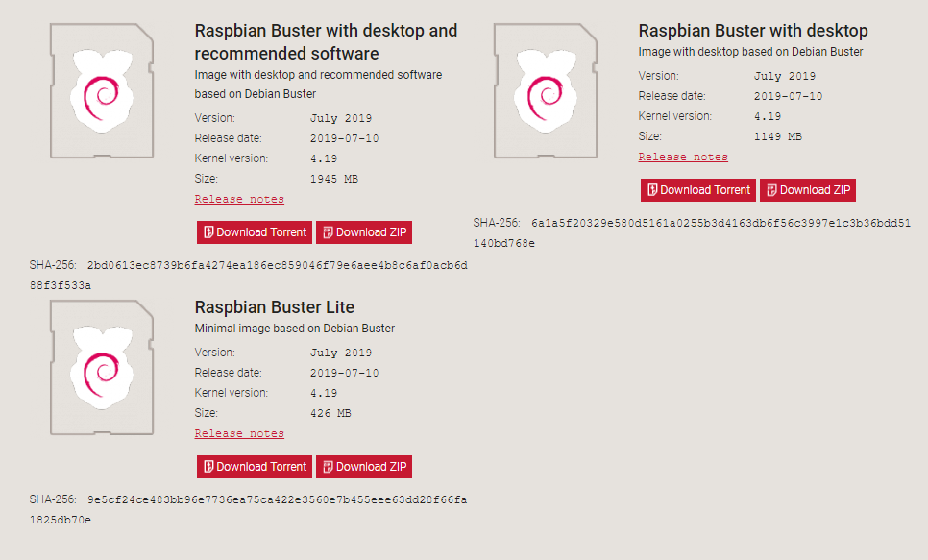Download ZIP for Raspbian Buster Lite

(x=364, y=467)
